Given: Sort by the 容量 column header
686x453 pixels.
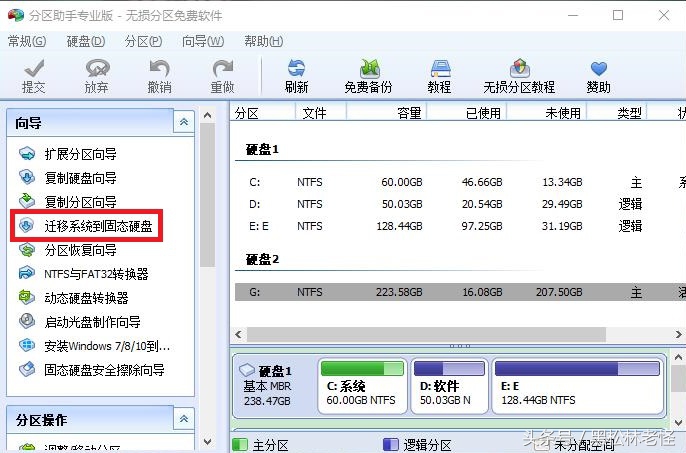Looking at the screenshot, I should [x=386, y=113].
